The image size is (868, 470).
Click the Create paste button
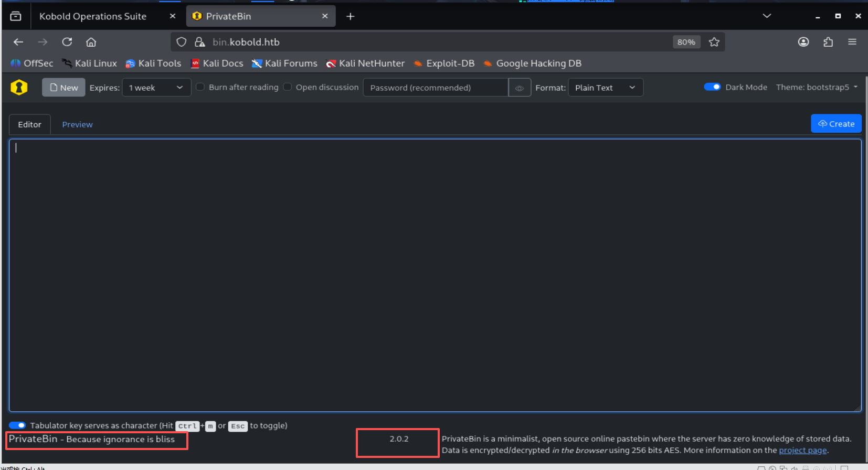point(836,124)
